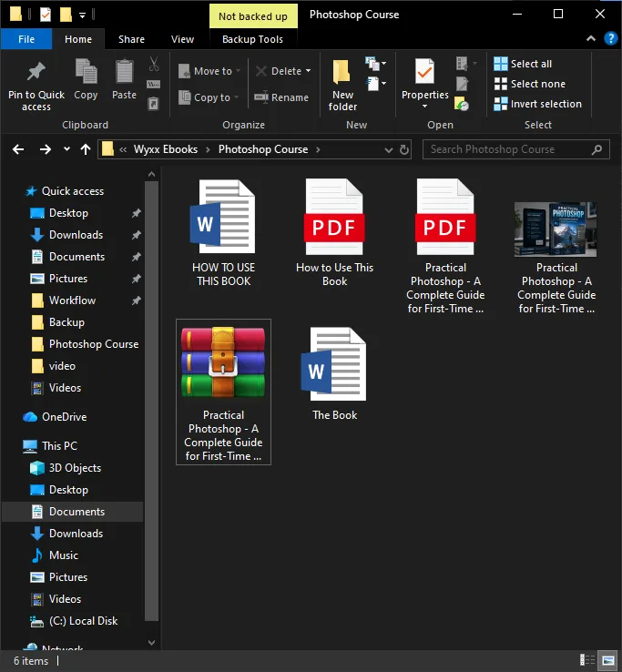Open the Backup Tools tab
The width and height of the screenshot is (622, 672).
pyautogui.click(x=252, y=39)
